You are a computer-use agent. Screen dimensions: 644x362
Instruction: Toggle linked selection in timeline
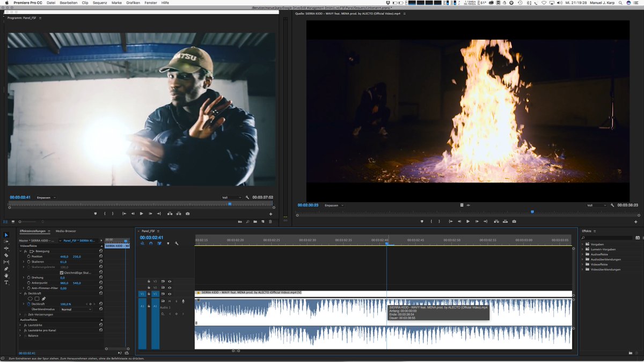[x=159, y=243]
